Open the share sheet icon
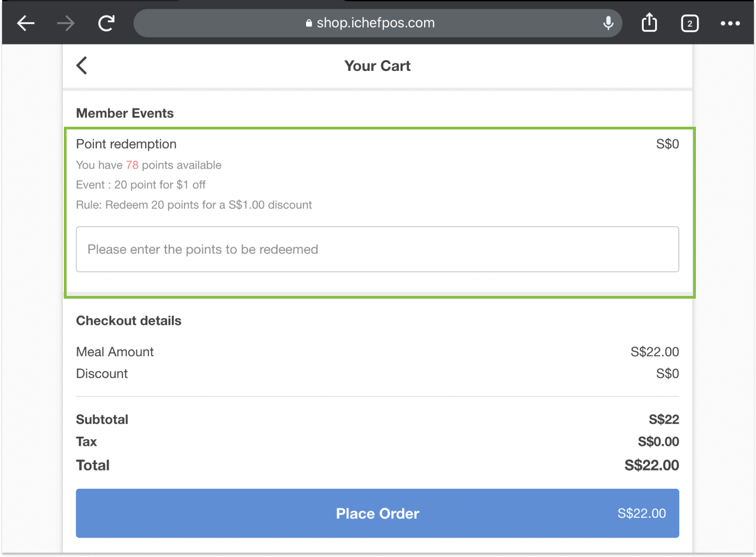This screenshot has height=557, width=756. 649,23
